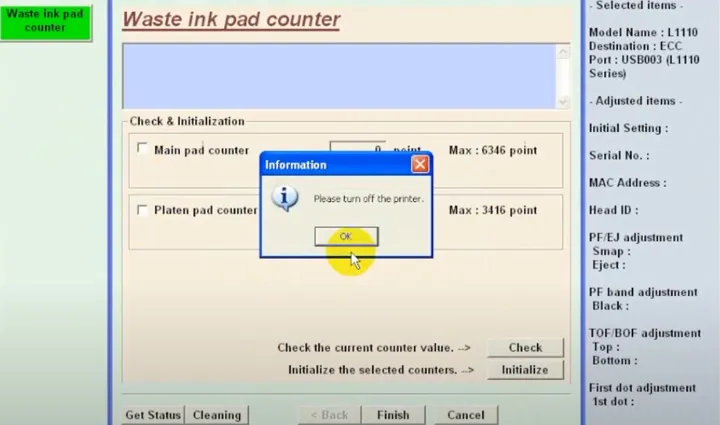Click the 'First dot adjustment' label
The width and height of the screenshot is (720, 425).
pyautogui.click(x=642, y=388)
